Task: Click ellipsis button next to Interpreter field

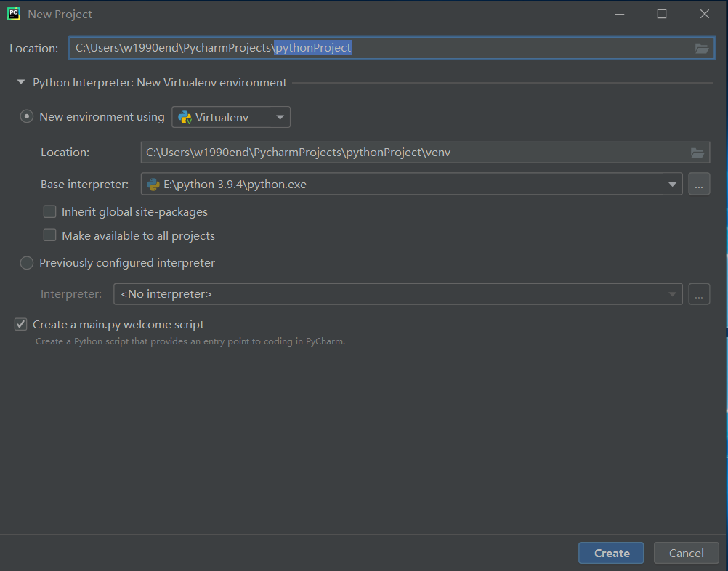Action: [x=699, y=294]
